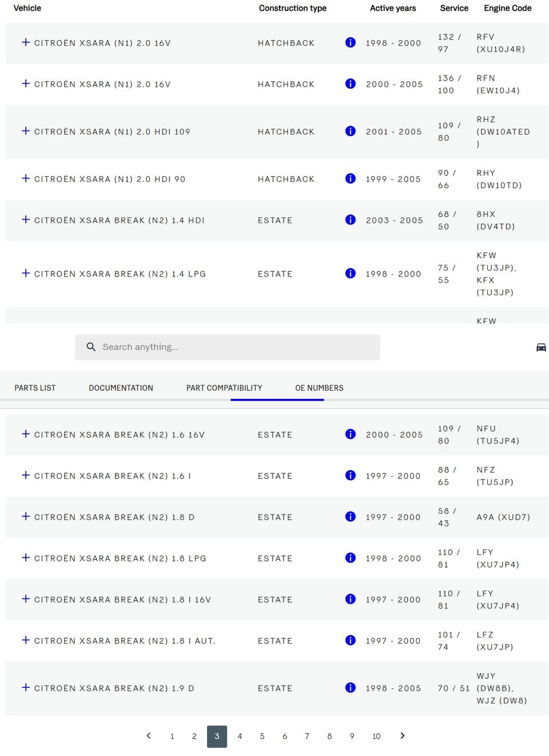Image resolution: width=549 pixels, height=756 pixels.
Task: Go to page 5
Action: pyautogui.click(x=262, y=737)
